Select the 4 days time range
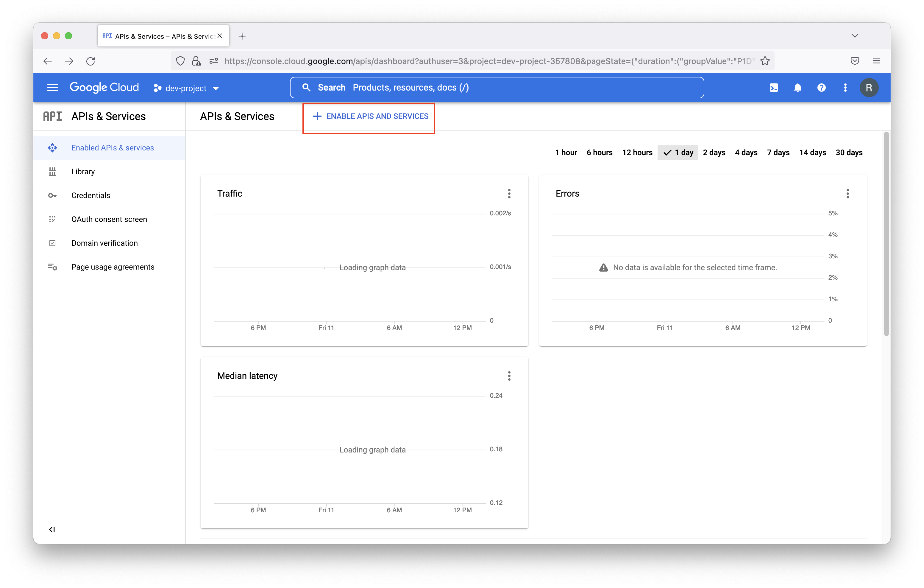924x588 pixels. coord(746,153)
